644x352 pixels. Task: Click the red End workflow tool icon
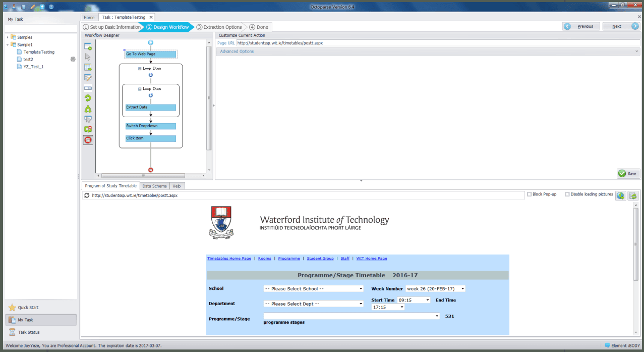88,140
